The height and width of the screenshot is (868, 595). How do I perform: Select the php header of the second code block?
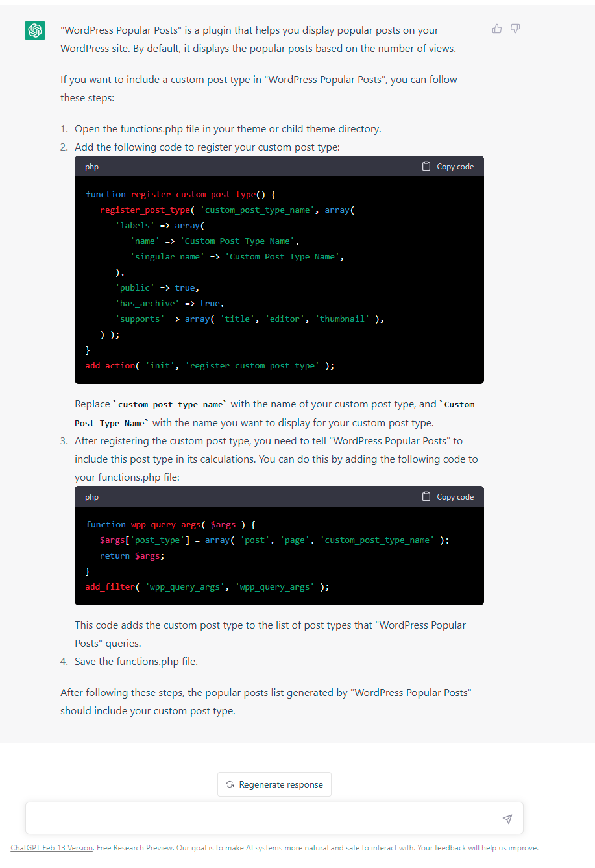tap(91, 496)
